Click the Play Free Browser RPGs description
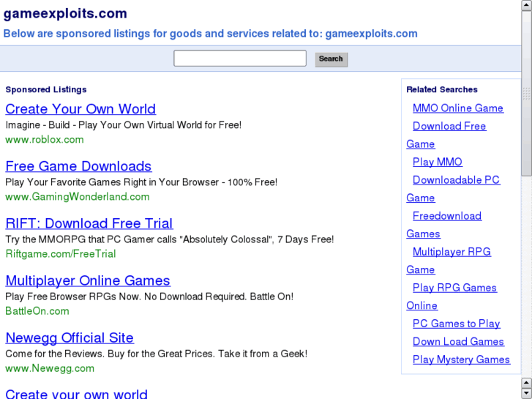Screen dimensions: 532x399 coord(149,297)
